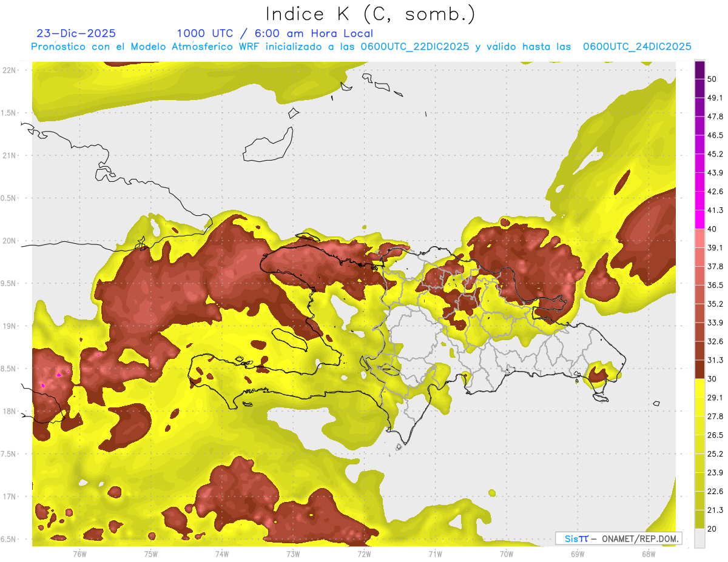Screen dimensions: 728x562
Task: Click the legend value '49.1'
Action: tap(715, 98)
